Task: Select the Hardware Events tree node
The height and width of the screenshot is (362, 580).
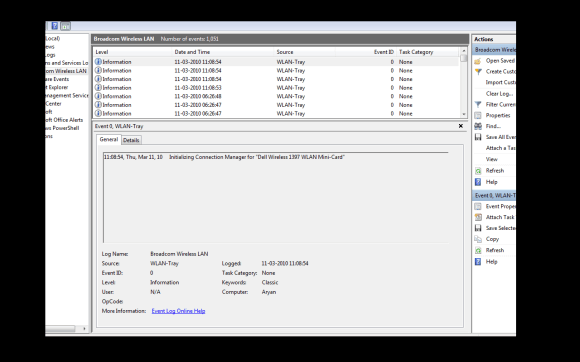Action: 57,79
